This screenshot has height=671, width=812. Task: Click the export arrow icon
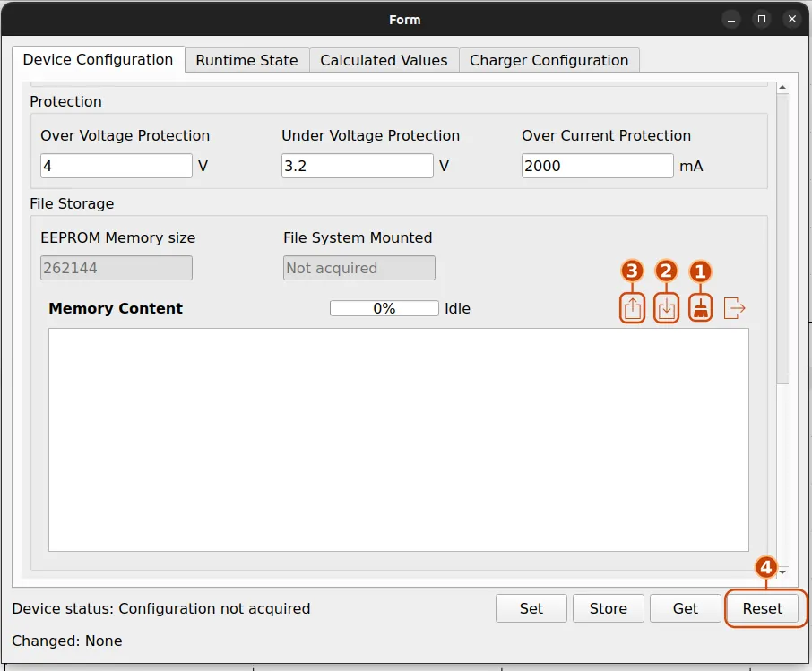(734, 308)
